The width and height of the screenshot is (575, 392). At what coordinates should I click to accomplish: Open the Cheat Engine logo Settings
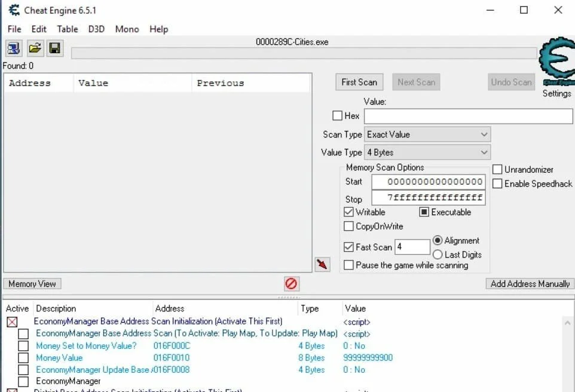[x=556, y=62]
